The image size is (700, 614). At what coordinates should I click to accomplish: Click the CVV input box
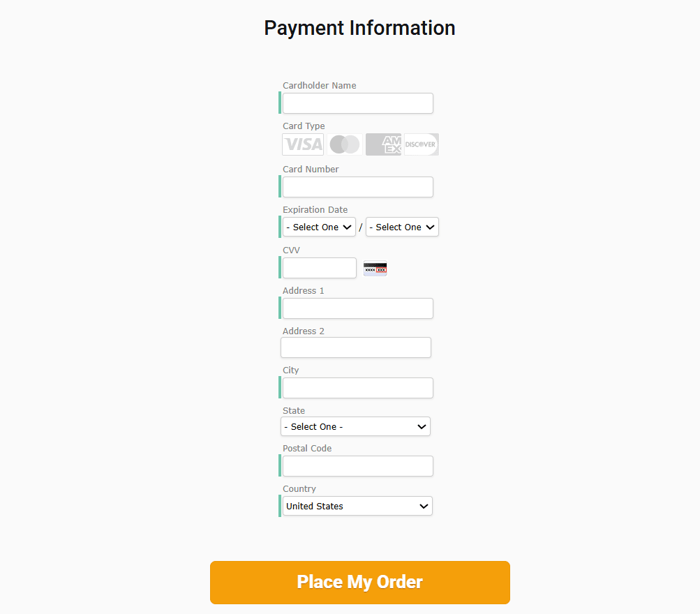click(319, 267)
